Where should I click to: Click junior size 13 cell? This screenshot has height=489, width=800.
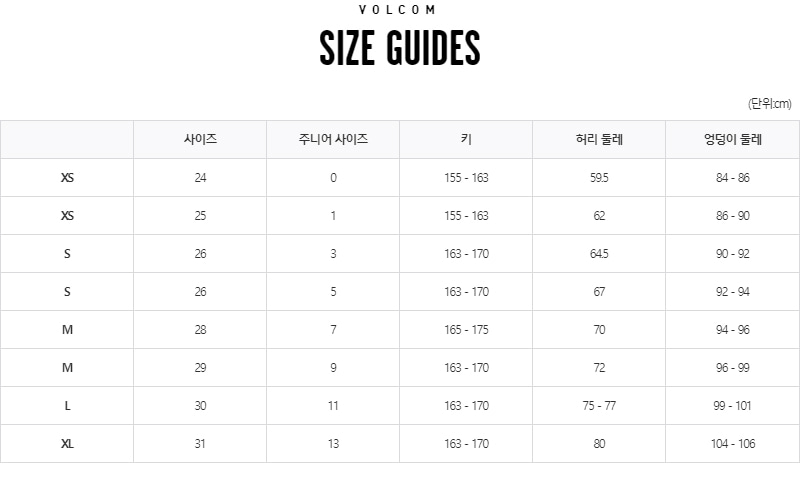point(333,444)
